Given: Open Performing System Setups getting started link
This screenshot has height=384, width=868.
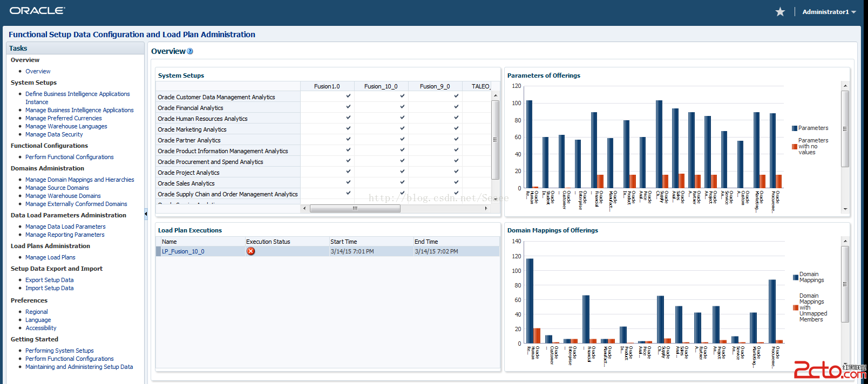Looking at the screenshot, I should pos(59,351).
